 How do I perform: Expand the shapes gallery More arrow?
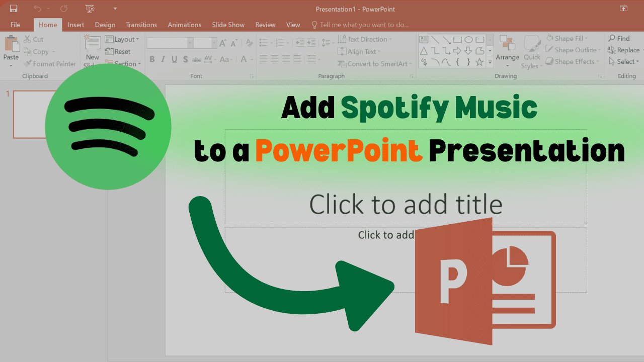point(490,62)
